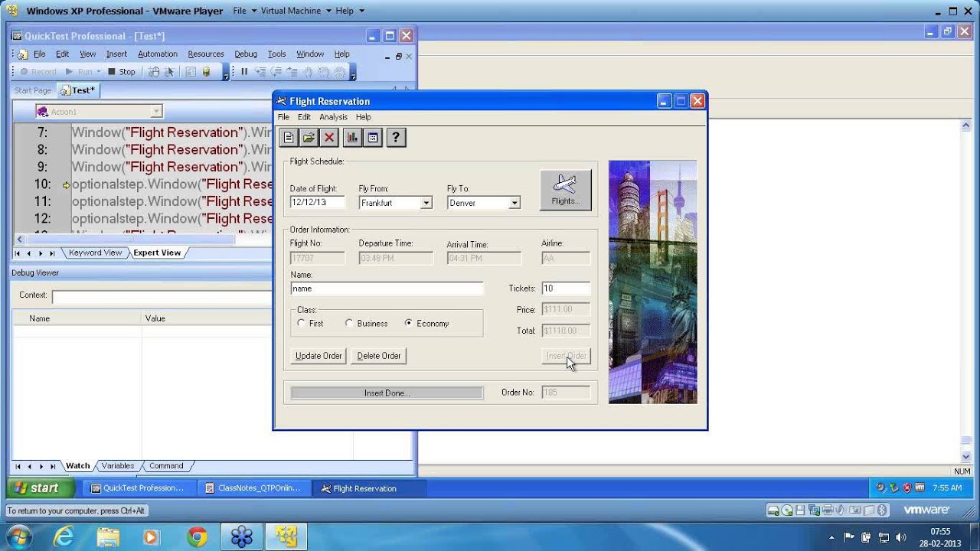Click the Pause icon in QuickTest debug toolbar
The image size is (980, 551).
click(244, 72)
